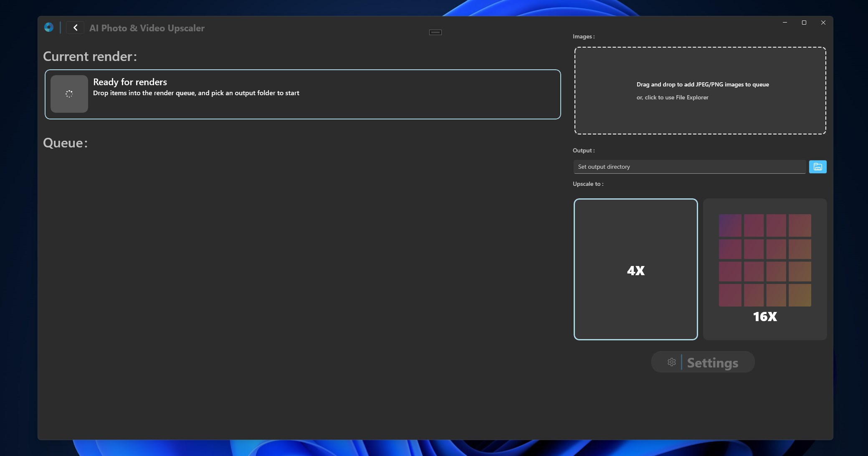The width and height of the screenshot is (868, 456).
Task: Click the back arrow to leave the upscaler
Action: point(76,27)
